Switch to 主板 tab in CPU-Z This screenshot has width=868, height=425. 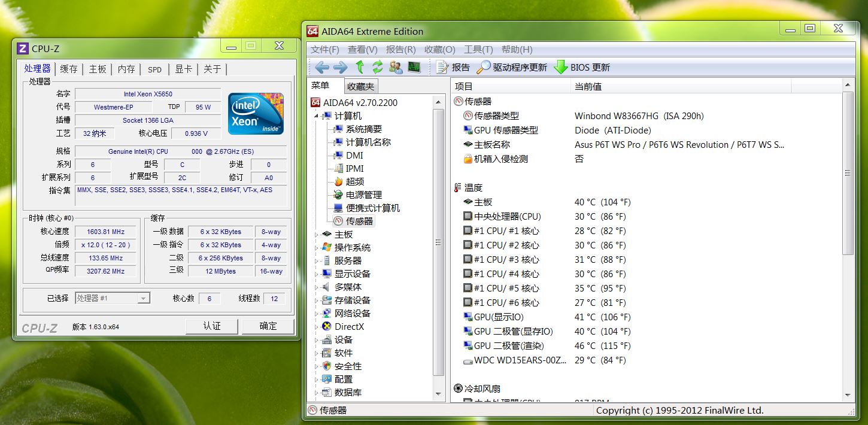[x=98, y=69]
